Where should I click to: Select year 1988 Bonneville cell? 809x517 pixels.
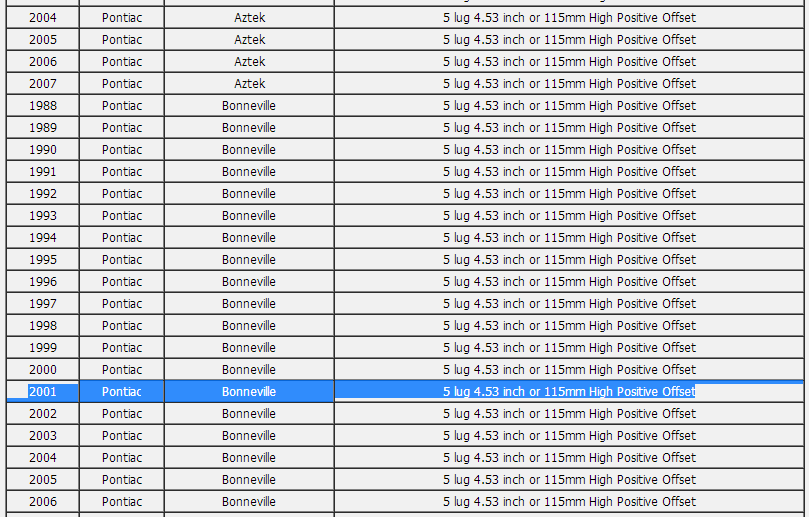coord(43,106)
